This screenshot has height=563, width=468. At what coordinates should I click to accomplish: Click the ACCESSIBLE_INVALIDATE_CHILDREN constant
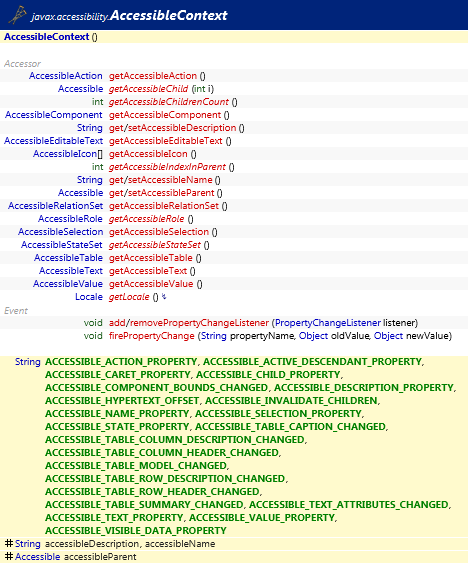[x=291, y=400]
